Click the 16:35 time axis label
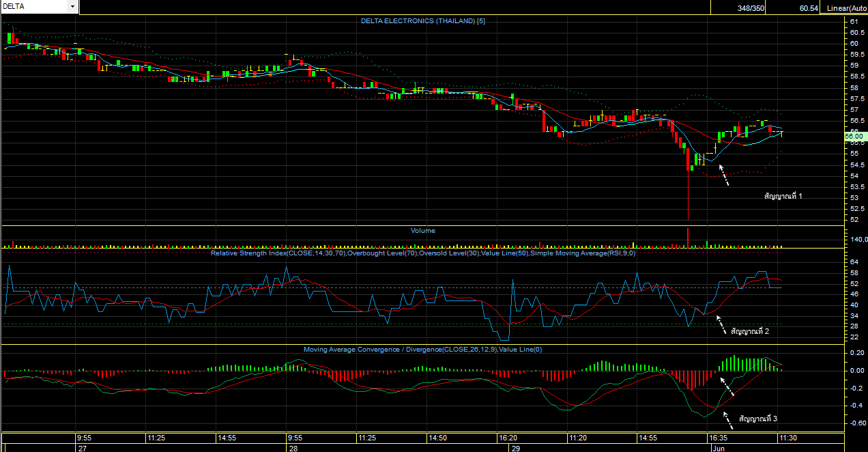Screen dimensions: 868x452 coord(718,438)
